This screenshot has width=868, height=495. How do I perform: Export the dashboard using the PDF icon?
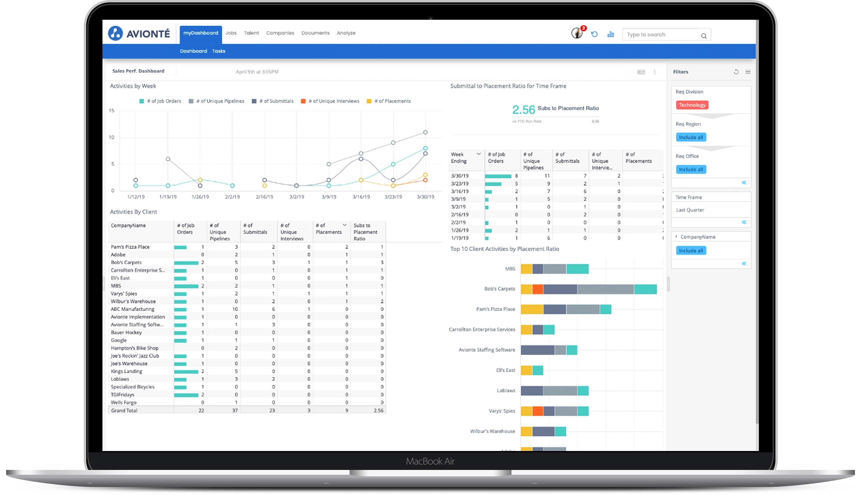point(641,72)
